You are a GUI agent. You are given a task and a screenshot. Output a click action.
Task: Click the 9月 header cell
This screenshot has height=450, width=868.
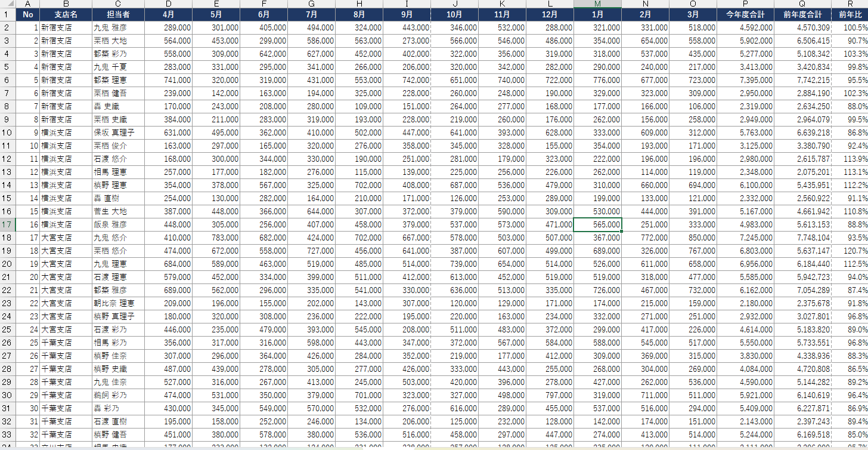[407, 14]
